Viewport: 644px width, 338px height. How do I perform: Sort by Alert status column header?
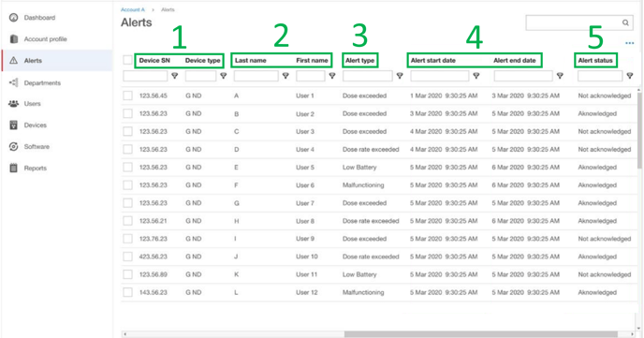595,60
